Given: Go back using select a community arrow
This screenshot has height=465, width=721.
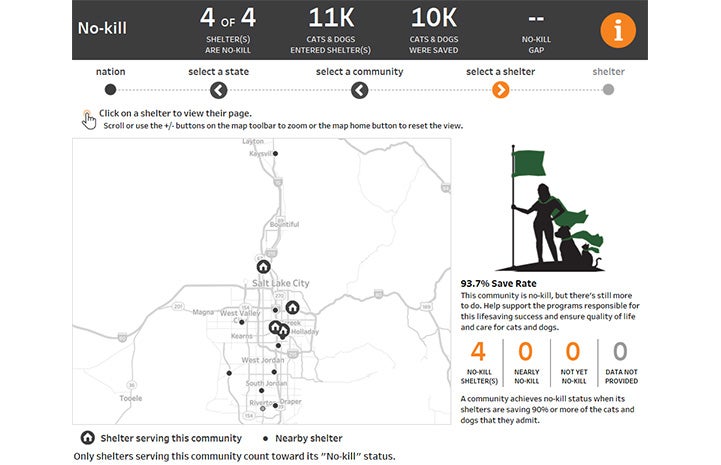Looking at the screenshot, I should [x=359, y=90].
